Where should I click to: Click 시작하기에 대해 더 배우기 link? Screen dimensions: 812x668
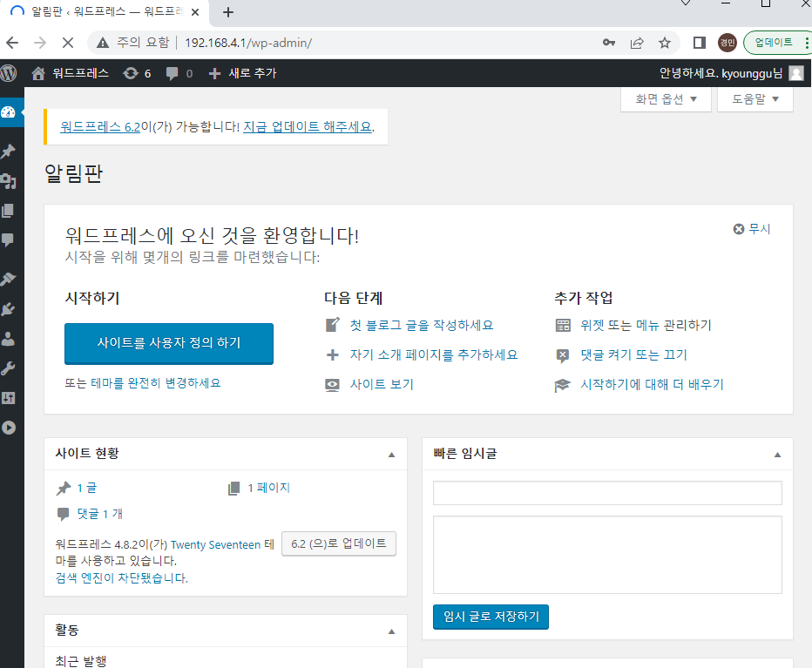(652, 384)
